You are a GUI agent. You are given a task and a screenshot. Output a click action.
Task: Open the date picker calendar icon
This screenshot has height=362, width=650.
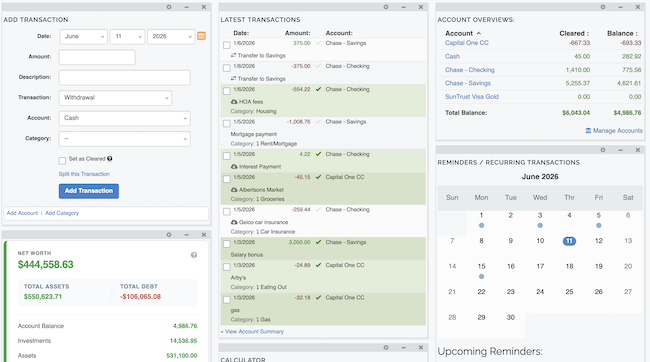(201, 36)
